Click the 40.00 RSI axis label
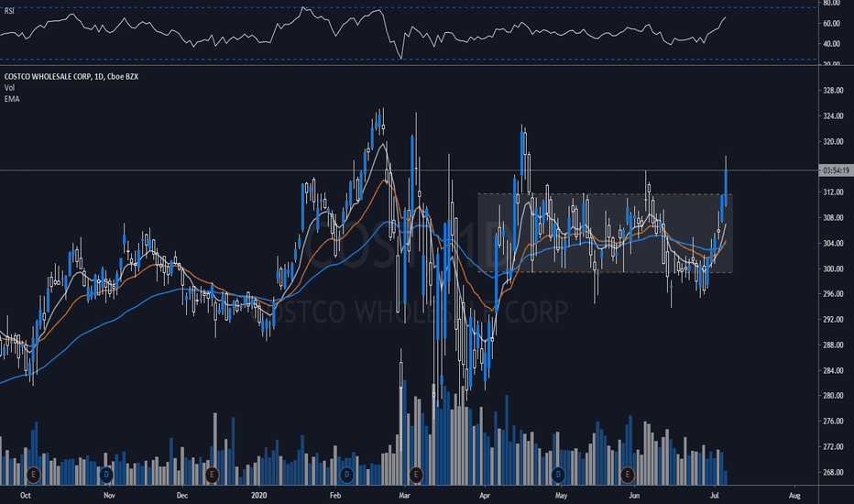Viewport: 854px width, 504px height. 832,44
